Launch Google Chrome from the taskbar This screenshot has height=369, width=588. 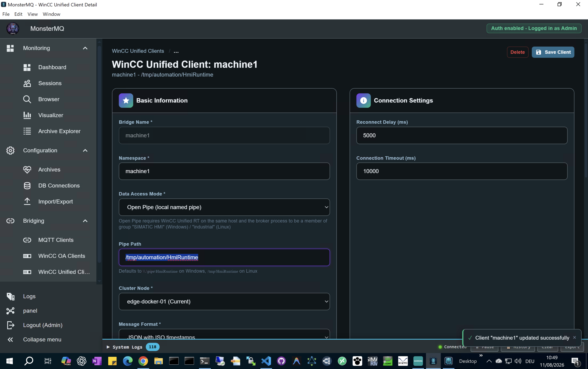point(143,361)
